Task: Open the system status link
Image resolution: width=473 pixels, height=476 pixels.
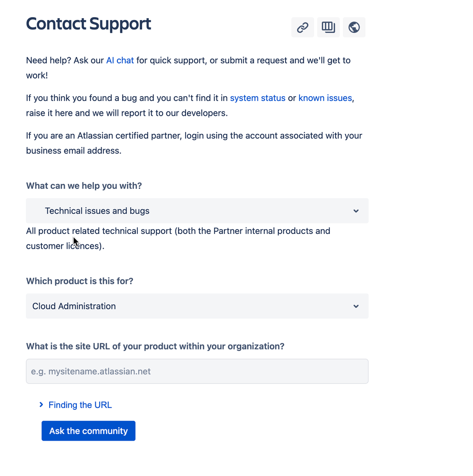Action: [257, 98]
